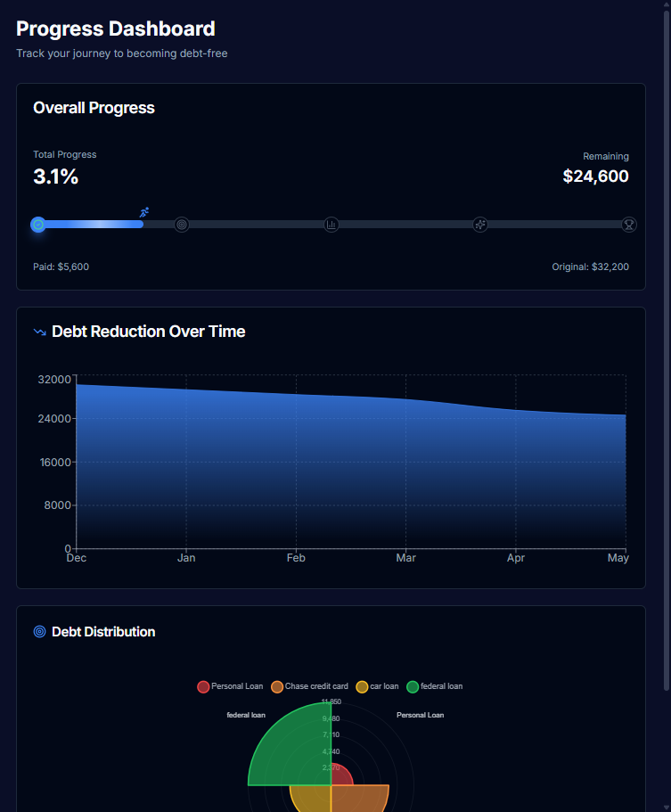The image size is (671, 812).
Task: Click the Remaining $24,600 amount
Action: click(595, 176)
